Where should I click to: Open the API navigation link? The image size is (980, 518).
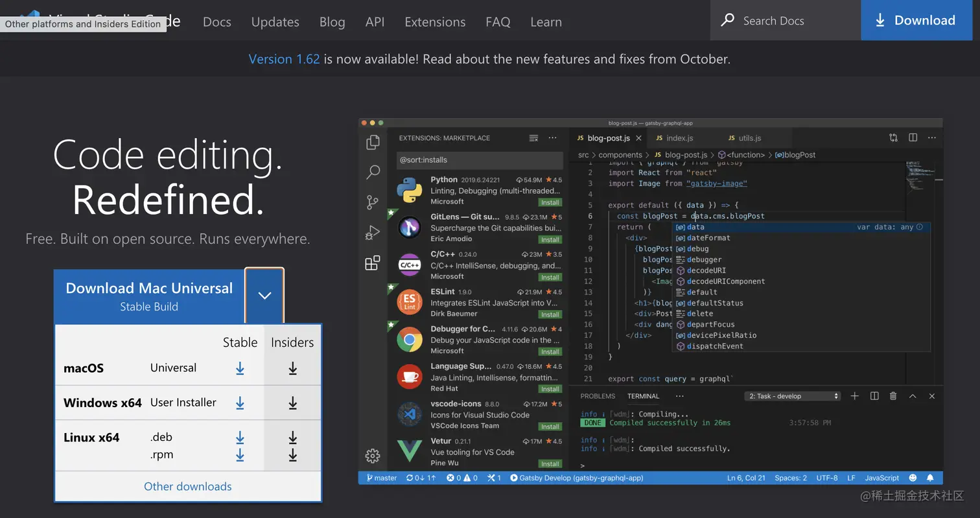coord(375,21)
